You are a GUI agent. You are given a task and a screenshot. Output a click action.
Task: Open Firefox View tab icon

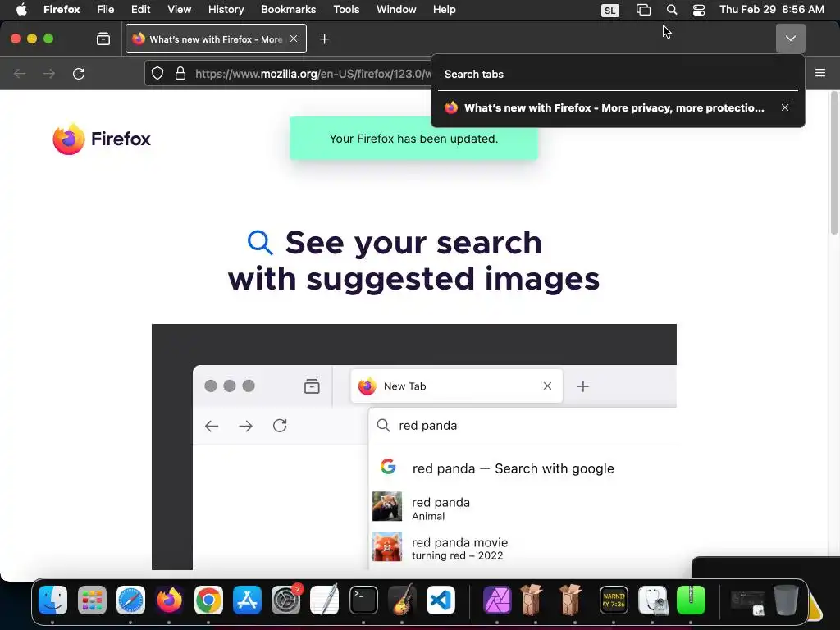[x=103, y=39]
